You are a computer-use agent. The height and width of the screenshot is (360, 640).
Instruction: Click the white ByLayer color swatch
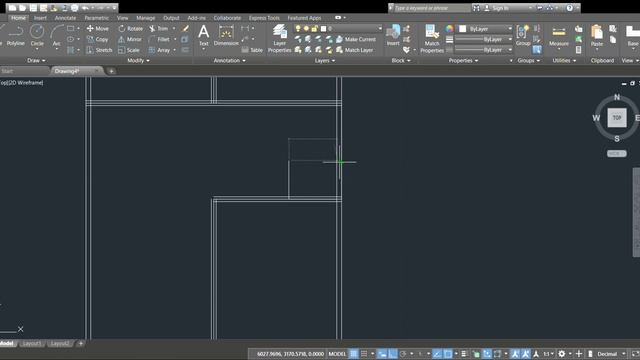click(462, 29)
